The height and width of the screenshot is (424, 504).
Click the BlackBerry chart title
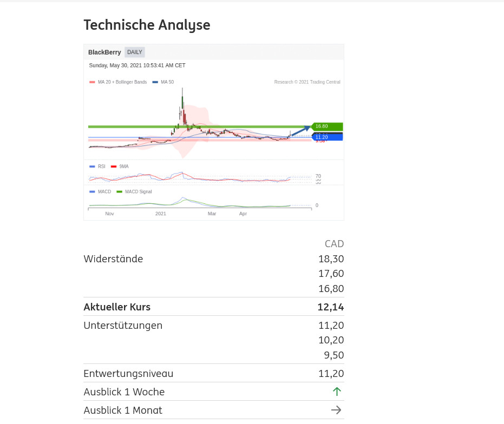(x=104, y=52)
